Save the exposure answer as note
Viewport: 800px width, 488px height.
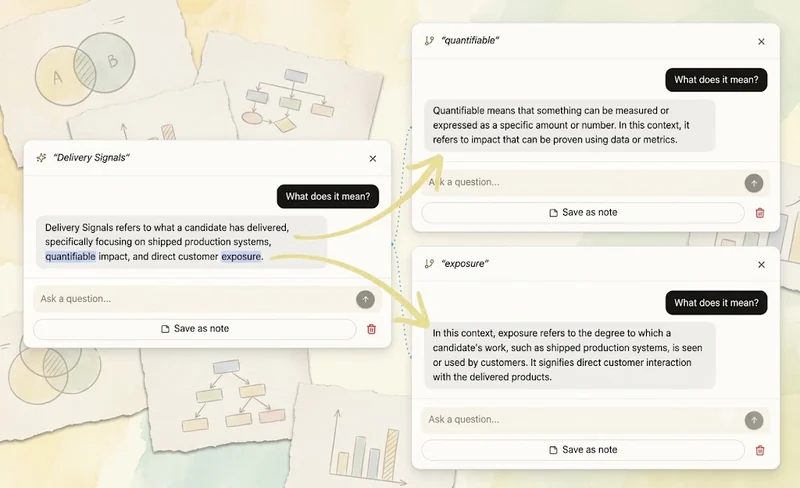(583, 450)
